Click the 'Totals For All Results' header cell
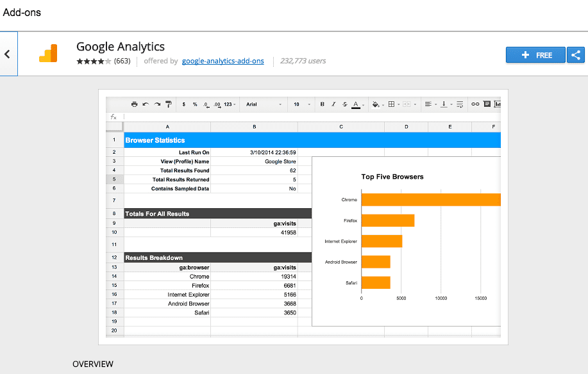The height and width of the screenshot is (374, 588). coord(217,214)
